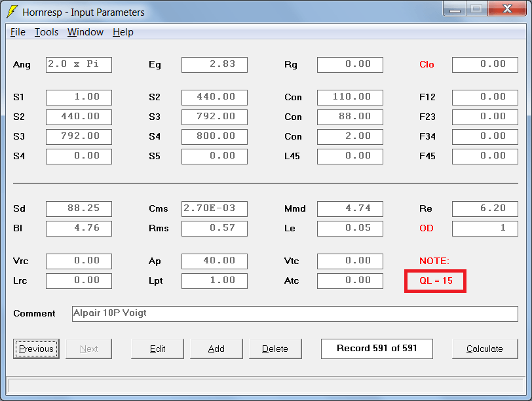This screenshot has height=401, width=532.
Task: Select the Con field showing 88.00
Action: (350, 117)
